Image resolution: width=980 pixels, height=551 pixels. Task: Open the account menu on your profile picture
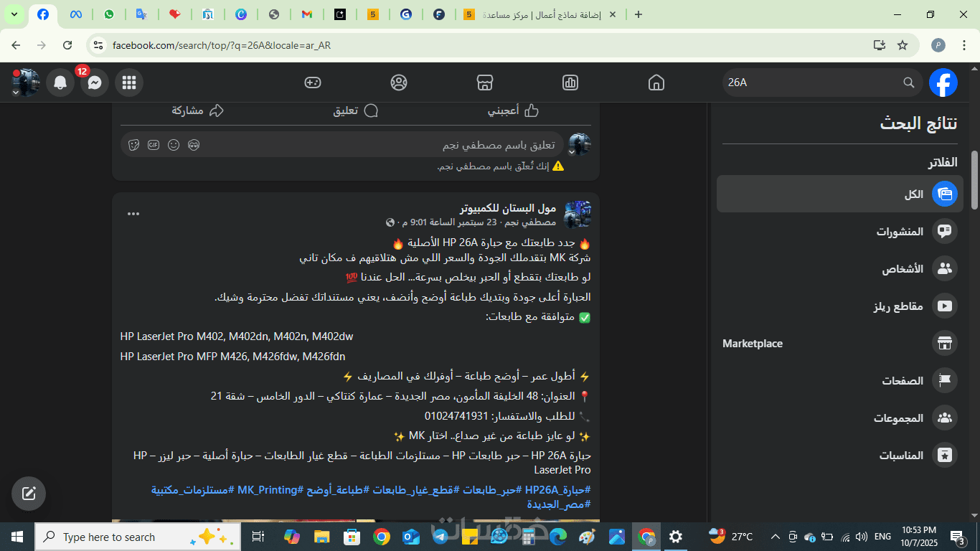click(26, 83)
